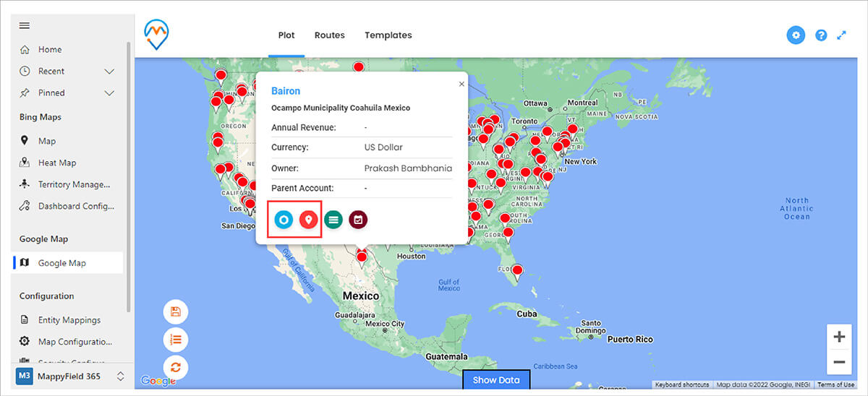This screenshot has width=868, height=396.
Task: Zoom in on the map
Action: click(839, 337)
